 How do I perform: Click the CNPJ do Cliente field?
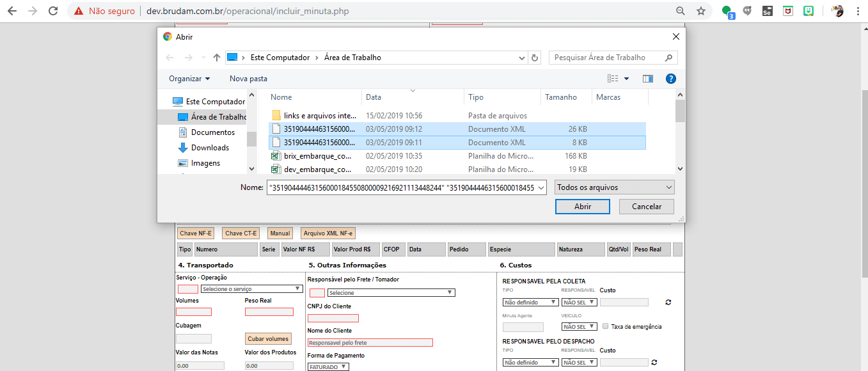coord(333,318)
